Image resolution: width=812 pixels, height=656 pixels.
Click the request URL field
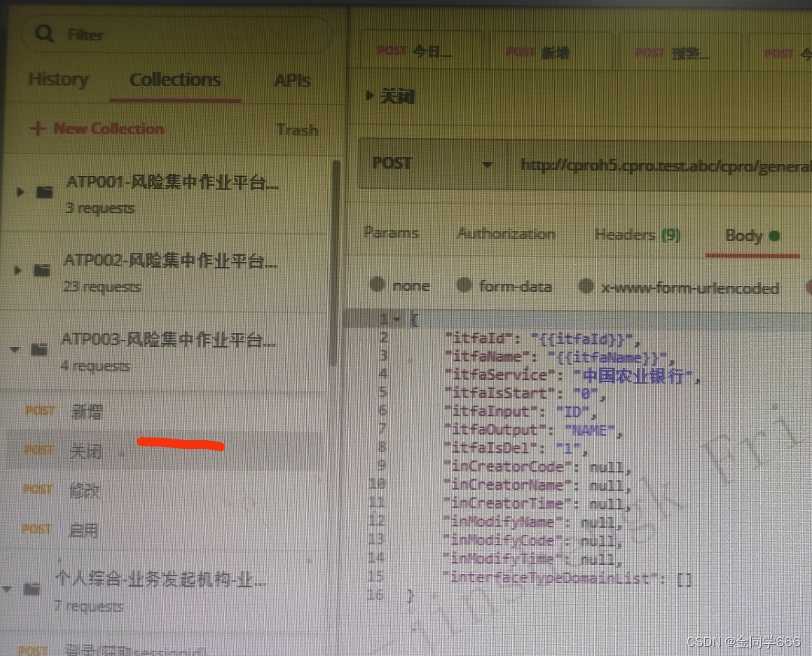tap(660, 166)
